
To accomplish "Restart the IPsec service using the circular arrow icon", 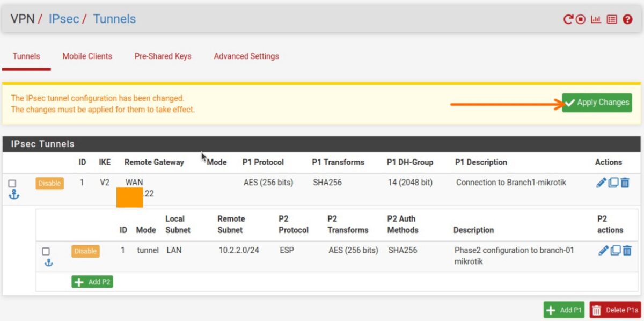I will [569, 19].
